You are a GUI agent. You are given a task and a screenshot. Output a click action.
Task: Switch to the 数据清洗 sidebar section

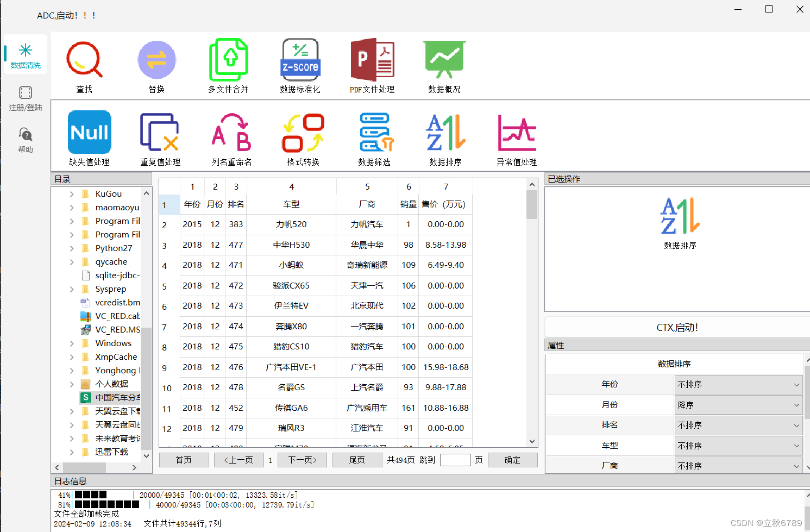[x=25, y=54]
